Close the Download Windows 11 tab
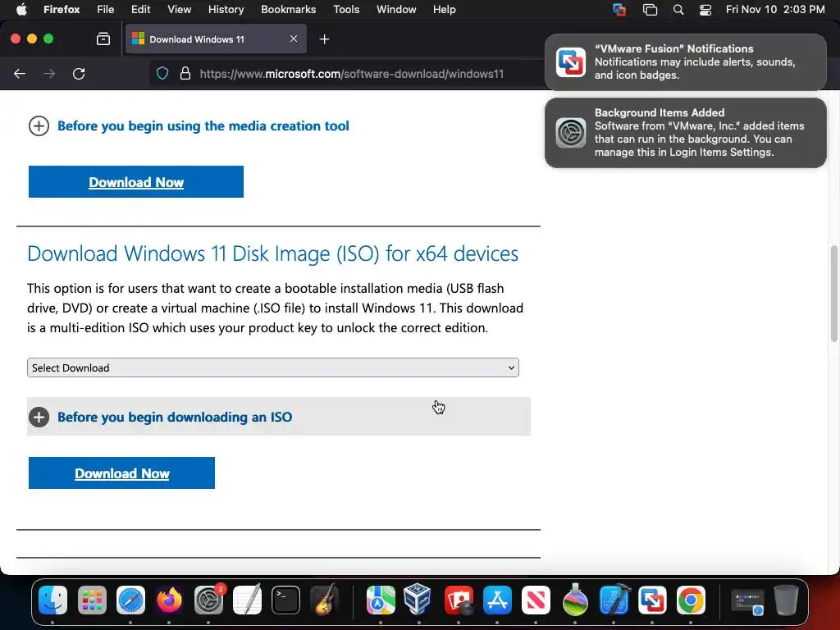Screen dimensions: 840x630 coord(294,39)
